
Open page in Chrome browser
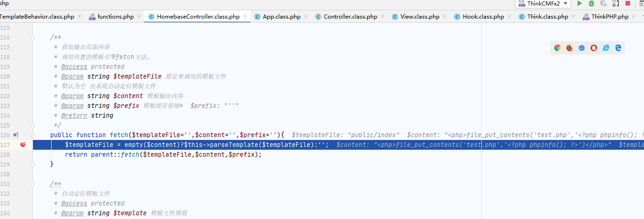click(x=558, y=47)
